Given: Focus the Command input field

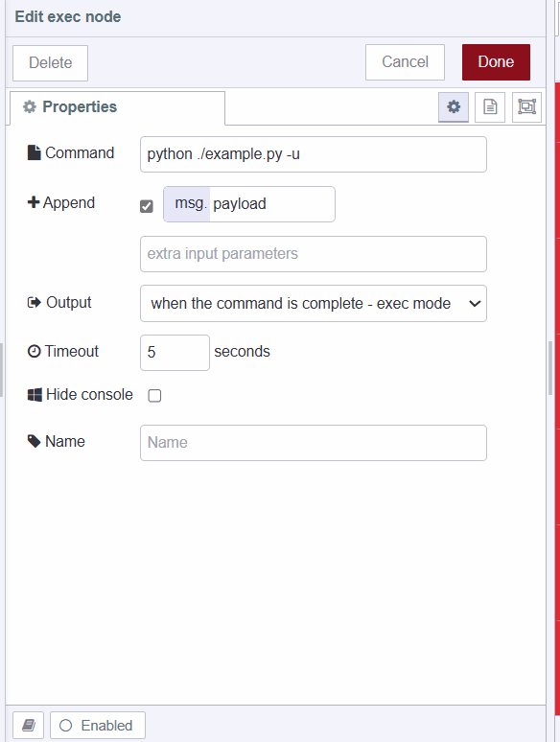Looking at the screenshot, I should (314, 154).
